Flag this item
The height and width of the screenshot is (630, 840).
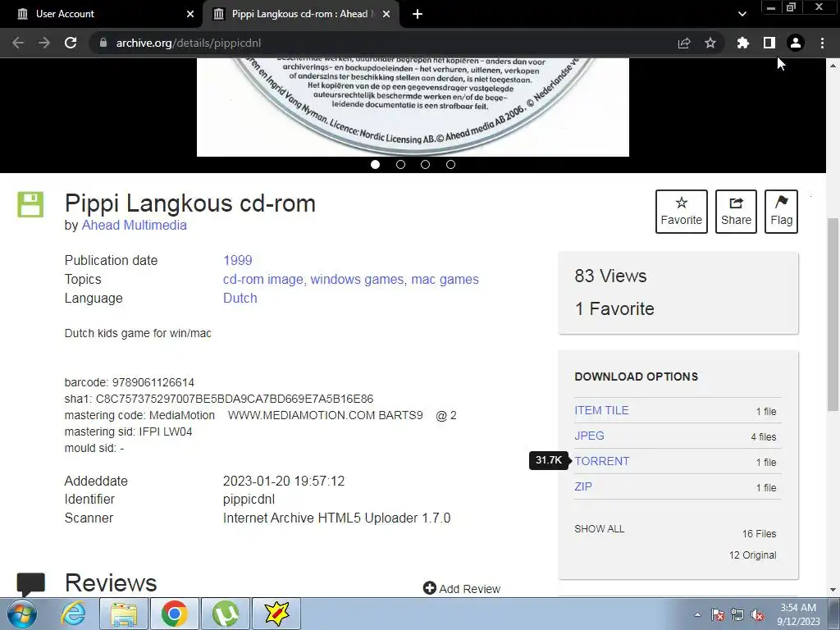click(x=781, y=212)
